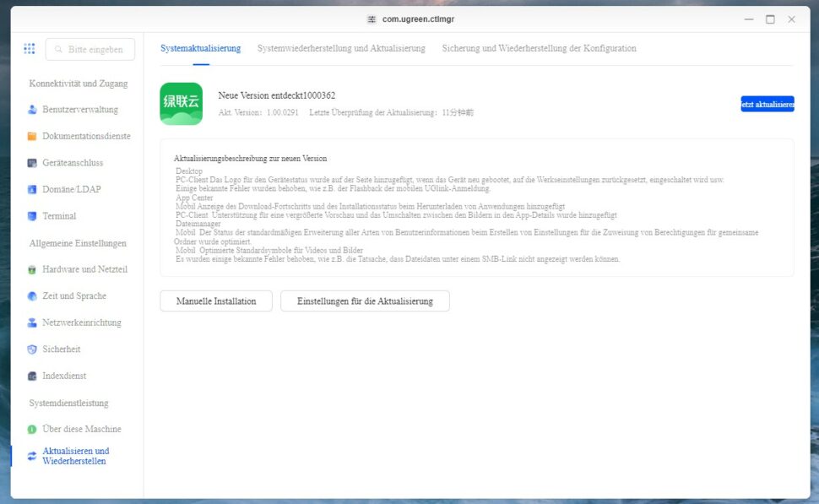Click the Allgemeine Einstellungen heading
Viewport: 819px width, 504px height.
78,243
